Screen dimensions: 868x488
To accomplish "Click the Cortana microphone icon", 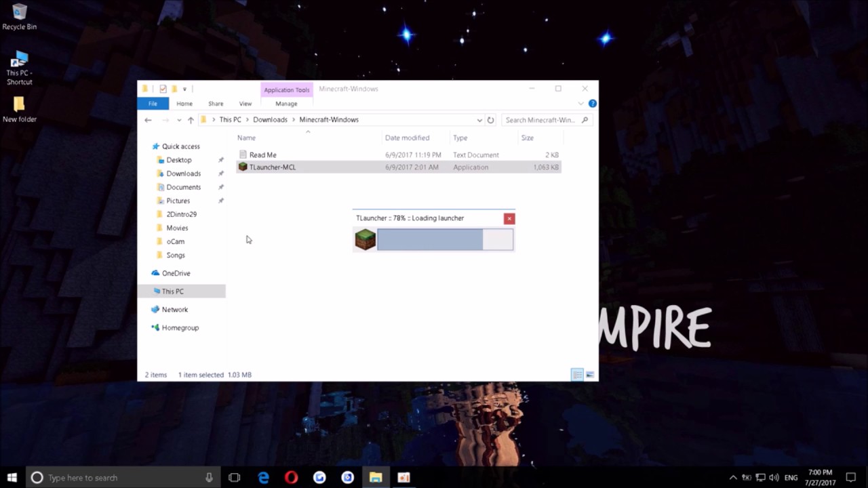I will pyautogui.click(x=210, y=478).
